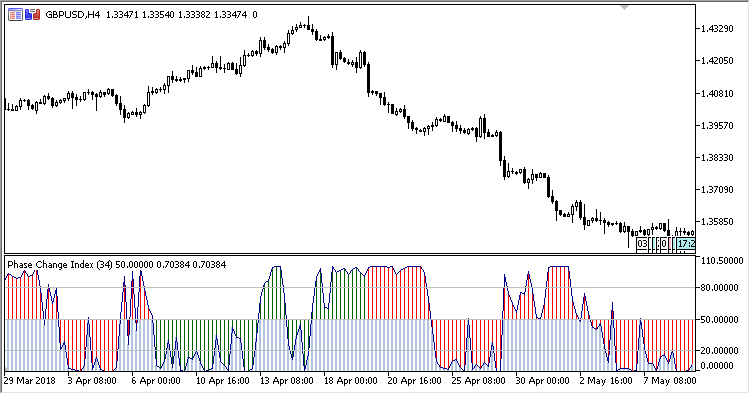Click the 2 May 16:00 time label
This screenshot has width=750, height=394.
pyautogui.click(x=606, y=381)
